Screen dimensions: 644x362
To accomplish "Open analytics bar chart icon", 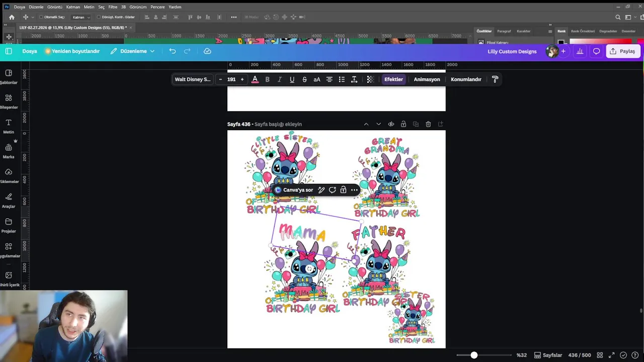I will tap(580, 51).
